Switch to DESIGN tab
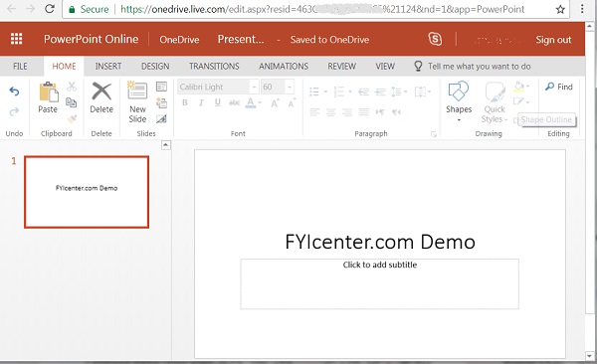The height and width of the screenshot is (364, 597). tap(155, 67)
